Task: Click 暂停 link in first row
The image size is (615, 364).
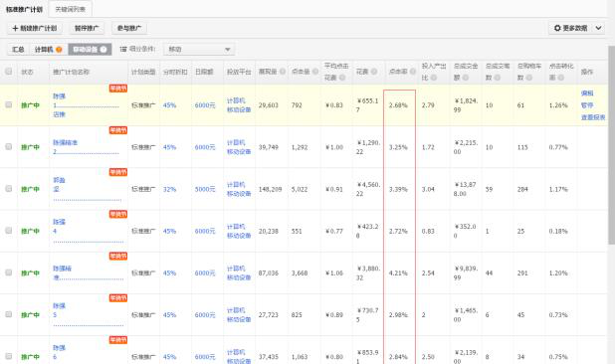Action: [587, 105]
